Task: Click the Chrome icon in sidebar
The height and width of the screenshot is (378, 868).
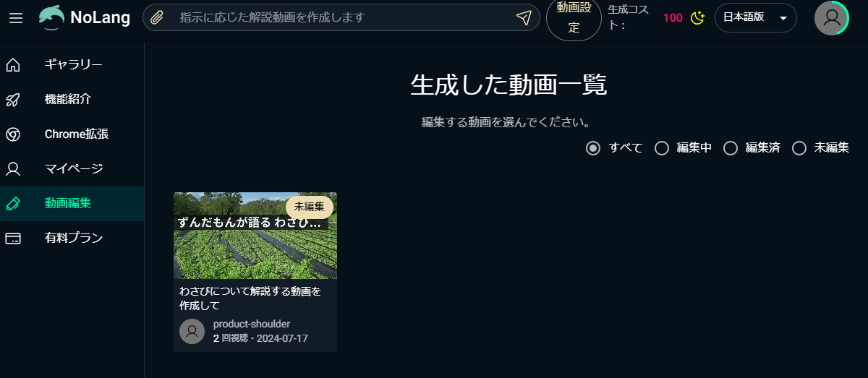Action: click(x=13, y=134)
